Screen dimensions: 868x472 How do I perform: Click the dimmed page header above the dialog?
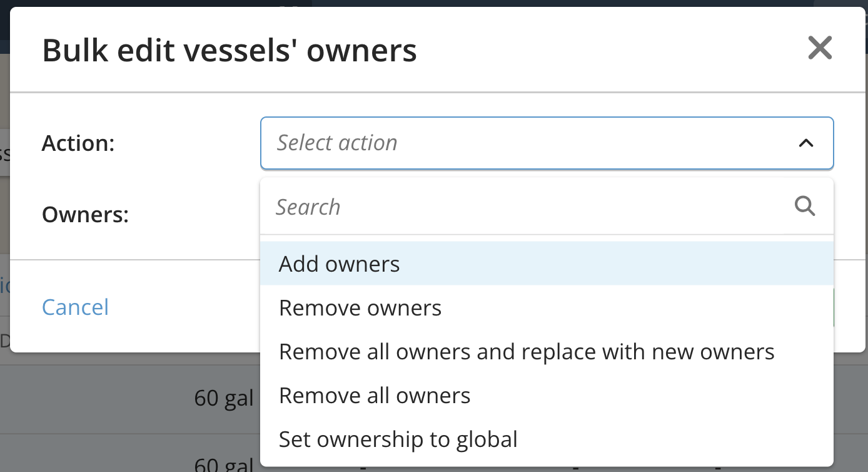click(x=434, y=4)
